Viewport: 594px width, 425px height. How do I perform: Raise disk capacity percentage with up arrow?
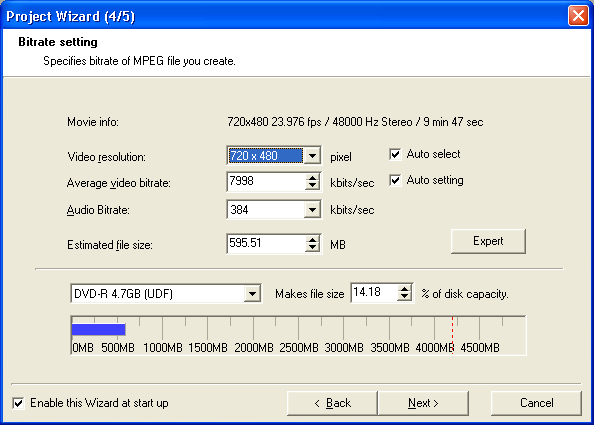[x=405, y=289]
